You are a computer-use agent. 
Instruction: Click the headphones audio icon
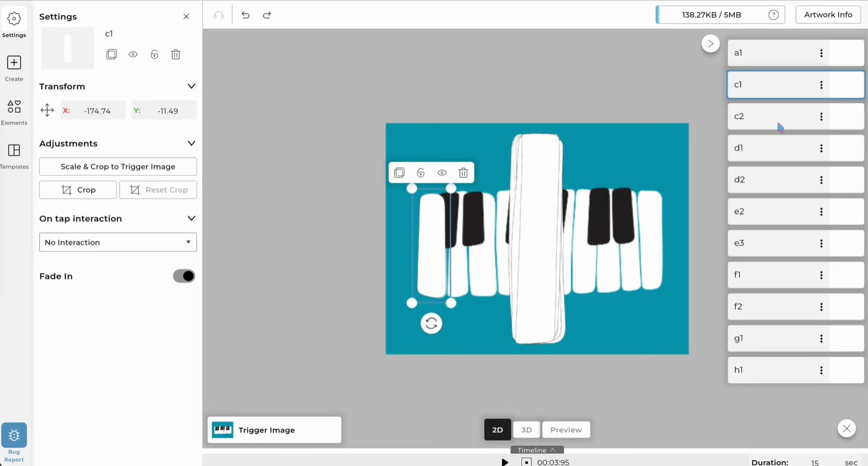[219, 15]
